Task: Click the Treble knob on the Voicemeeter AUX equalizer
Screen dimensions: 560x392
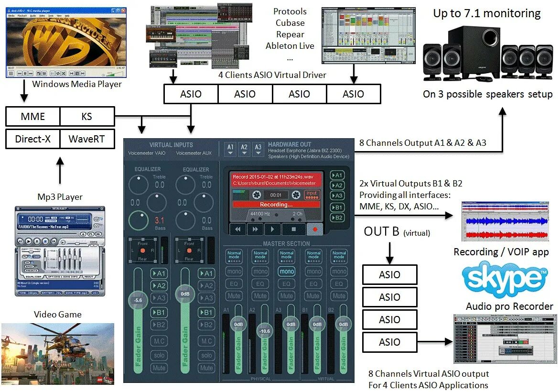Action: tap(185, 185)
